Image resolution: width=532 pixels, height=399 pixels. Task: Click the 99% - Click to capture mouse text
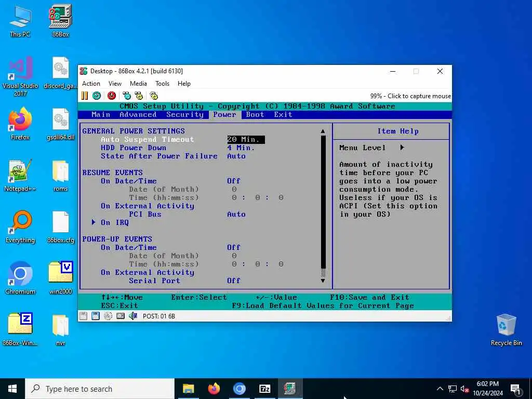tap(410, 96)
